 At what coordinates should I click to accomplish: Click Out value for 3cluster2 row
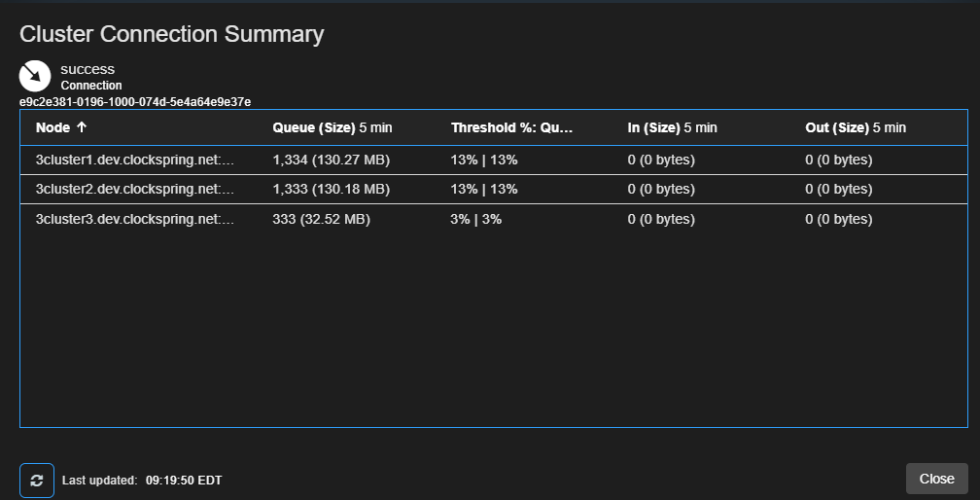click(839, 190)
